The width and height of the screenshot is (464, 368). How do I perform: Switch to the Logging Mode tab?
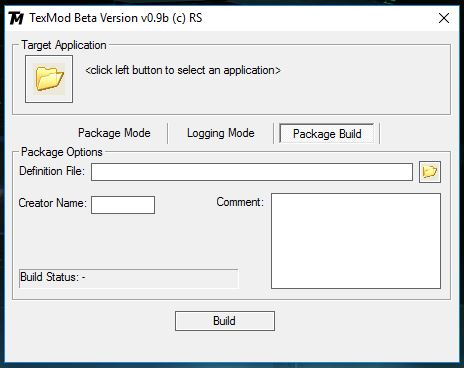point(221,133)
